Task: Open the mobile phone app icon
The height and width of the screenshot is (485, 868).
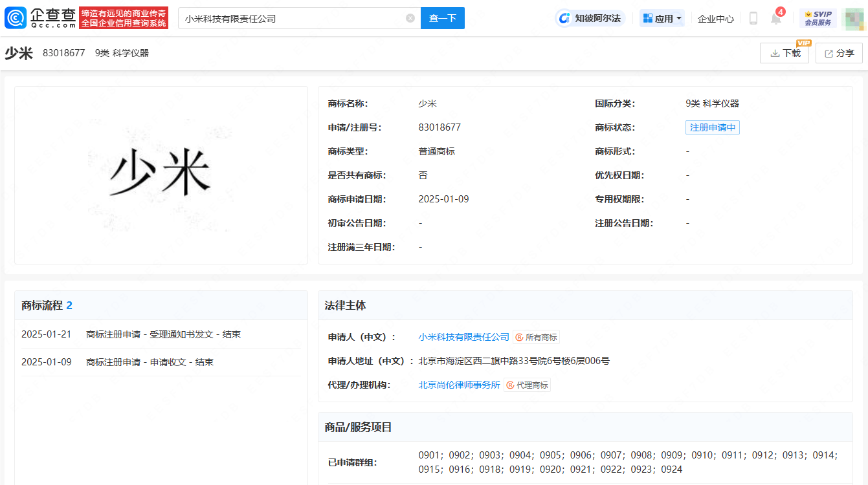Action: pyautogui.click(x=753, y=18)
